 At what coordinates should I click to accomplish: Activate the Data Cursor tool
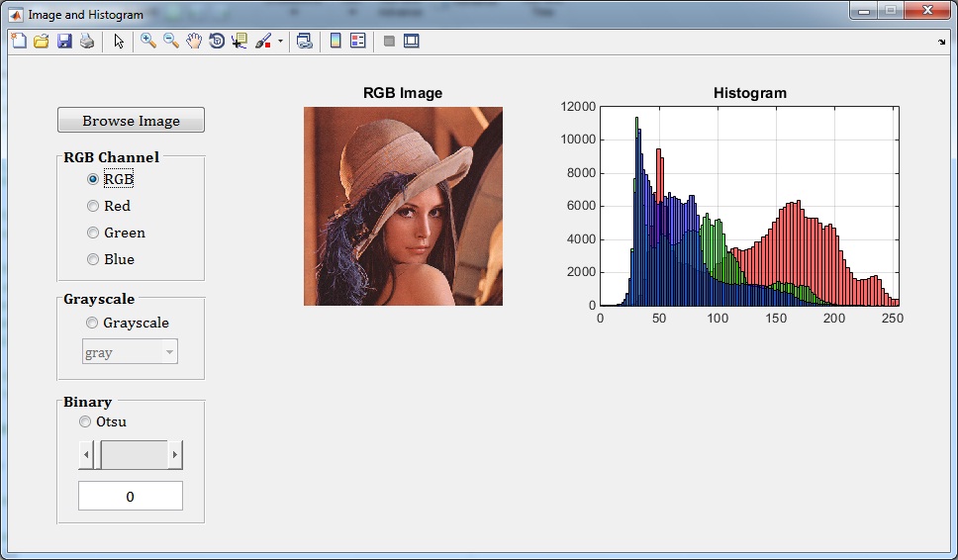tap(239, 41)
